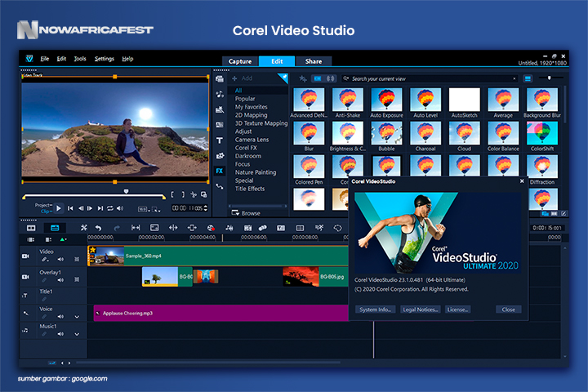Expand the Voice track chevron
The height and width of the screenshot is (392, 588).
tap(77, 317)
